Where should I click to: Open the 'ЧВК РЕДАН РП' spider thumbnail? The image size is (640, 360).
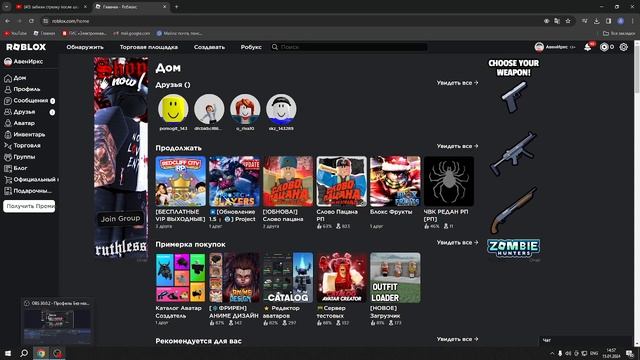(x=449, y=181)
